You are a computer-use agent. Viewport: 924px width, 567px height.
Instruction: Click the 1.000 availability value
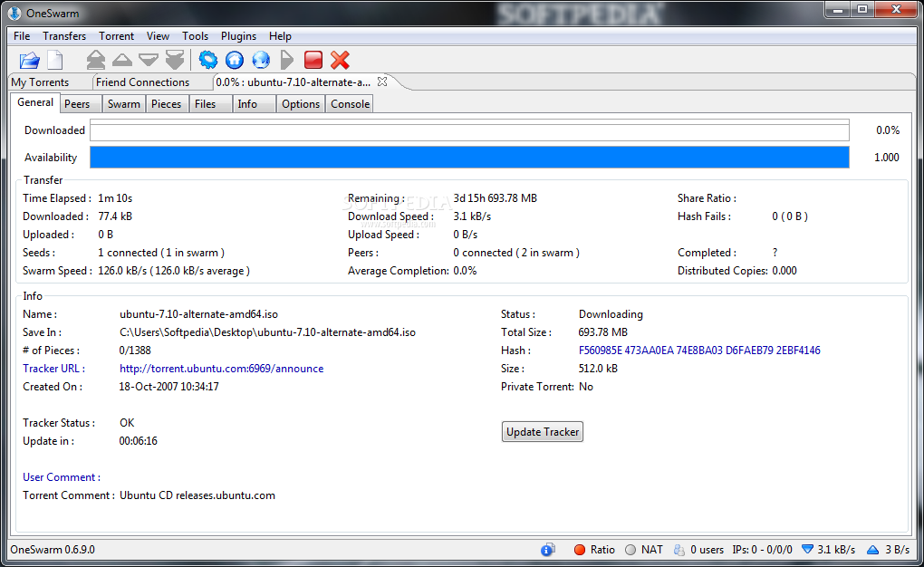click(x=886, y=158)
